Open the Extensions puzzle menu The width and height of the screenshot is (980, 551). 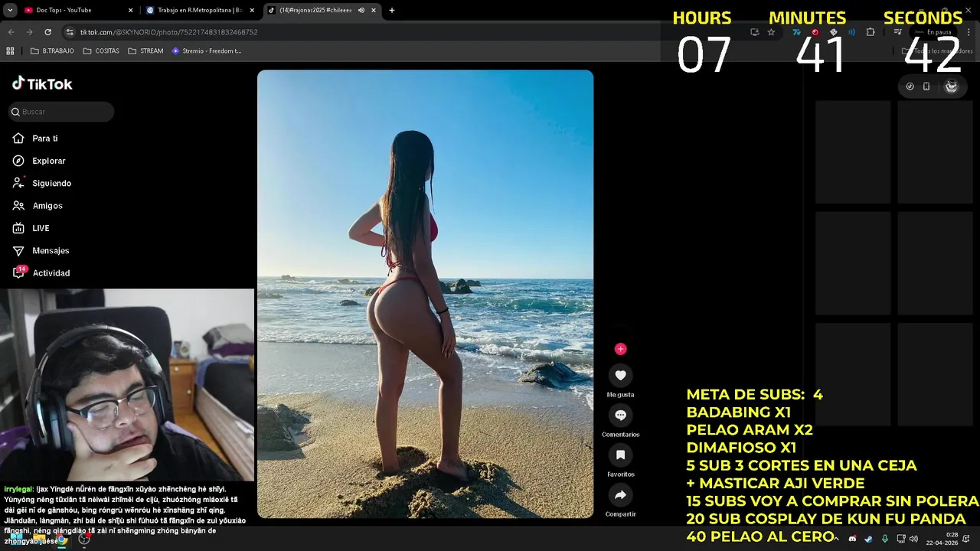click(871, 32)
